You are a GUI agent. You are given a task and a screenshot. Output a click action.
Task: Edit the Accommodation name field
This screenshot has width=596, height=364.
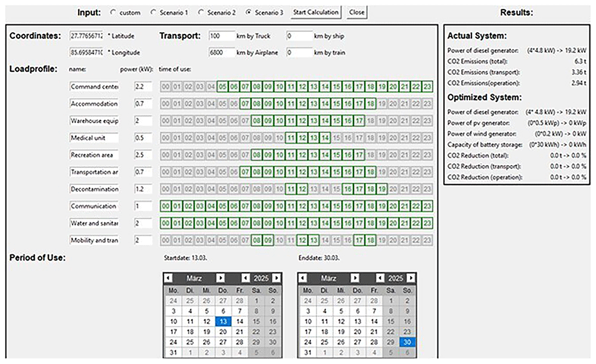(94, 104)
